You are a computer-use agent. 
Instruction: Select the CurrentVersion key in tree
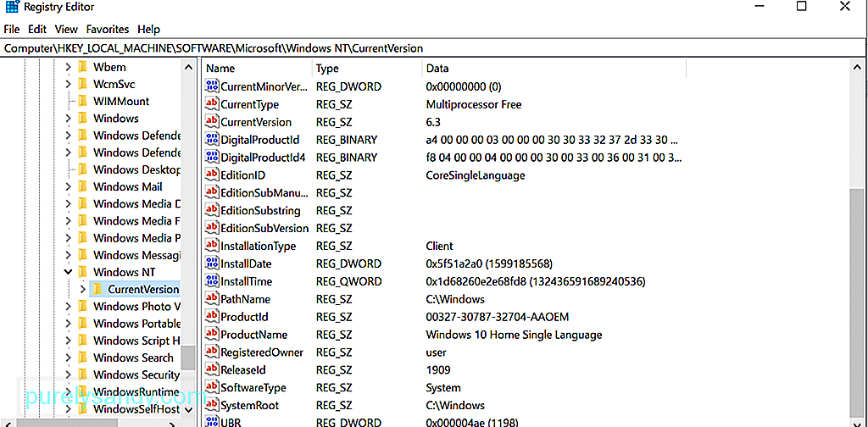tap(143, 289)
